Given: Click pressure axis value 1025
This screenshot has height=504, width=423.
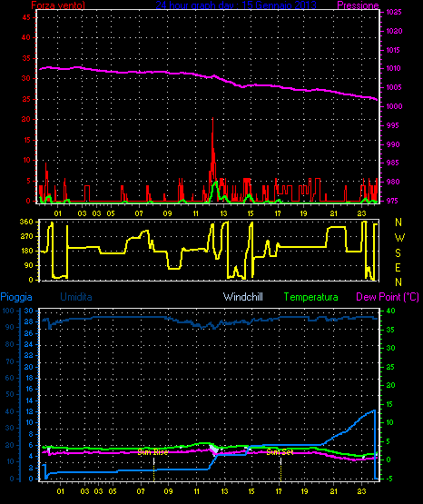Looking at the screenshot, I should (x=394, y=12).
